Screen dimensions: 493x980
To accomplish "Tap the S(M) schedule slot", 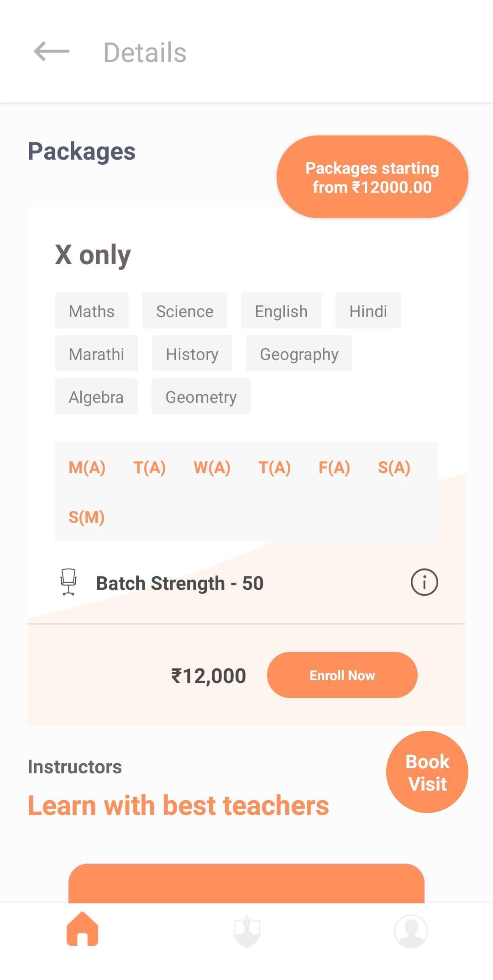I will (x=87, y=517).
